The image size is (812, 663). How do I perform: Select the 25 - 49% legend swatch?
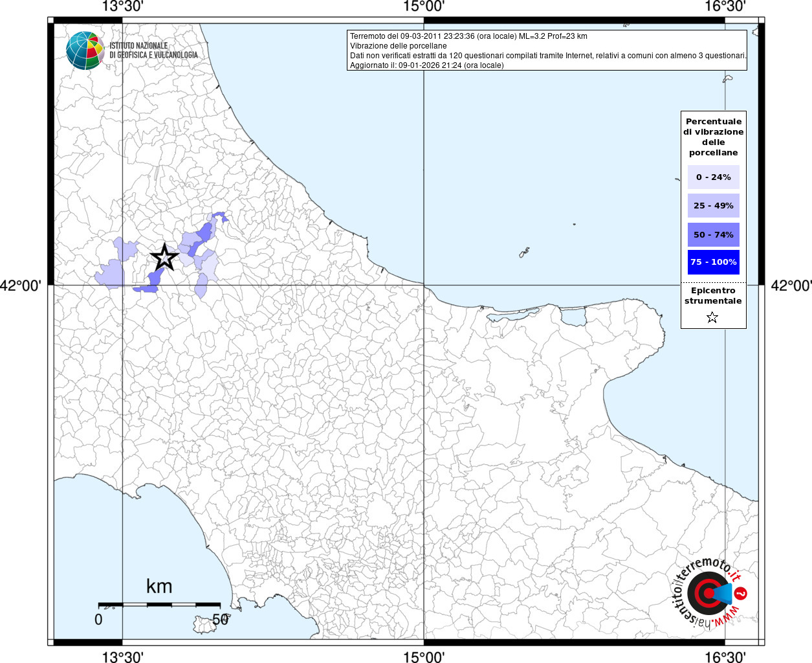[713, 205]
